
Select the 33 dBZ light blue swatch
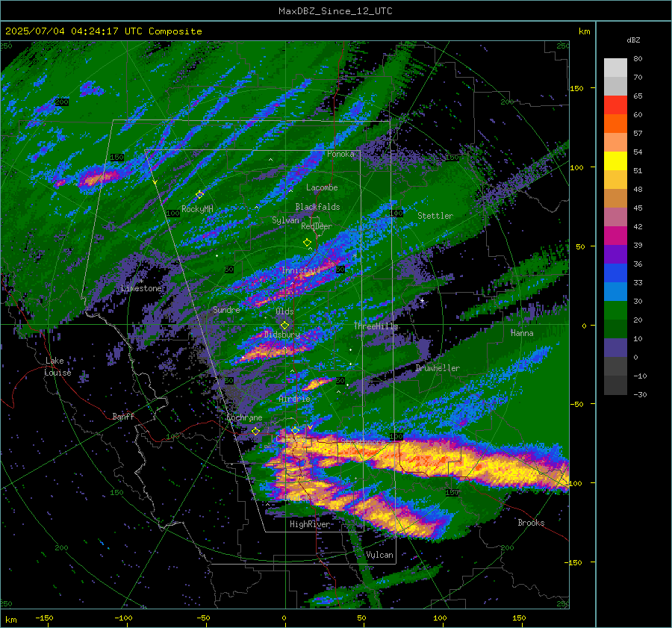pyautogui.click(x=615, y=292)
